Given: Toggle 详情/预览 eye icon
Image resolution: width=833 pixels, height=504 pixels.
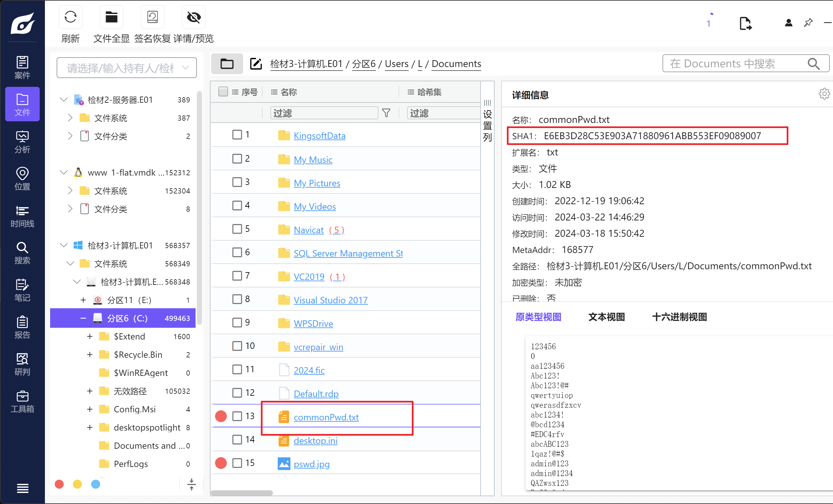Looking at the screenshot, I should point(193,17).
